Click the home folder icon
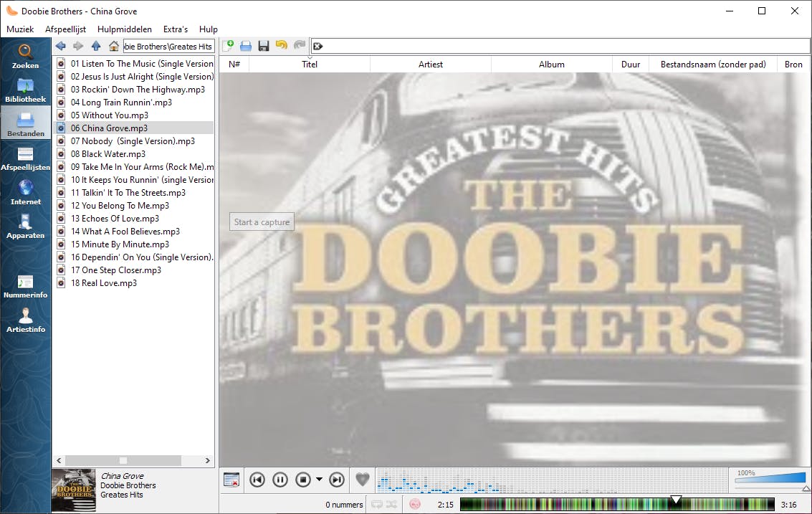Image resolution: width=812 pixels, height=514 pixels. point(113,46)
